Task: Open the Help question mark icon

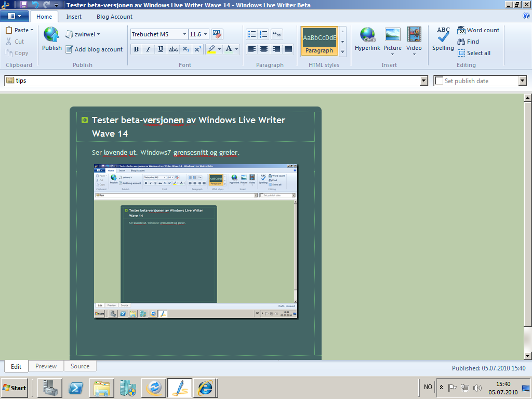Action: (526, 16)
